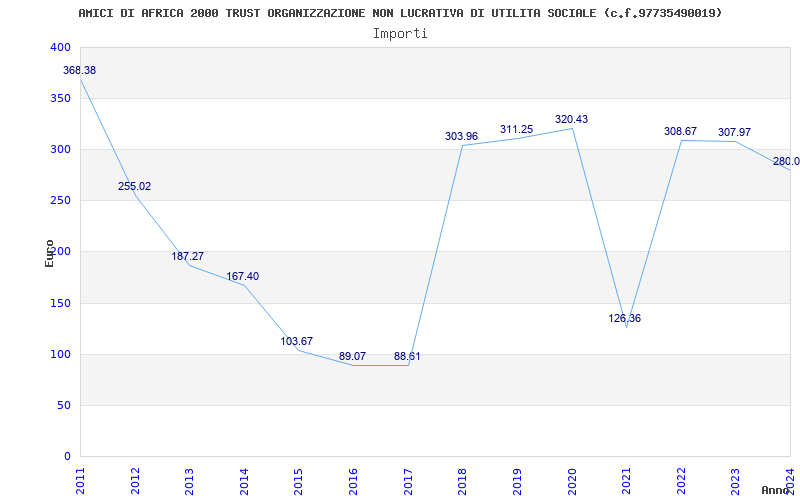The width and height of the screenshot is (800, 500).
Task: Click the 255.02 data label
Action: click(x=134, y=186)
